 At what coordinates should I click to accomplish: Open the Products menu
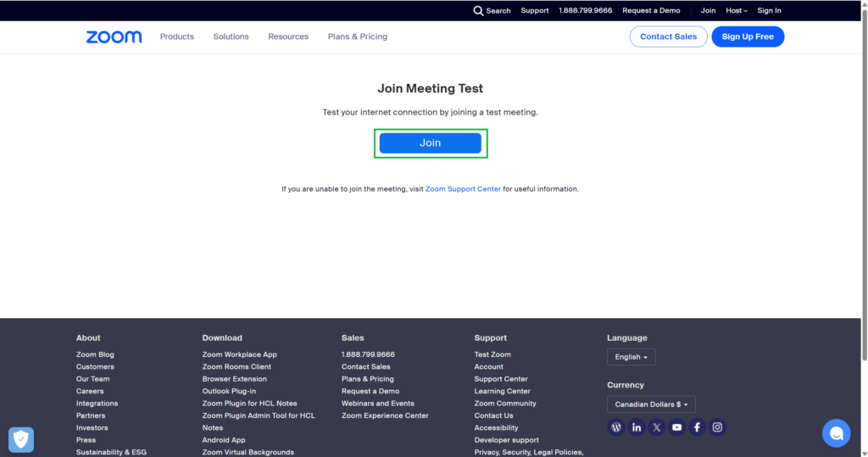coord(177,36)
